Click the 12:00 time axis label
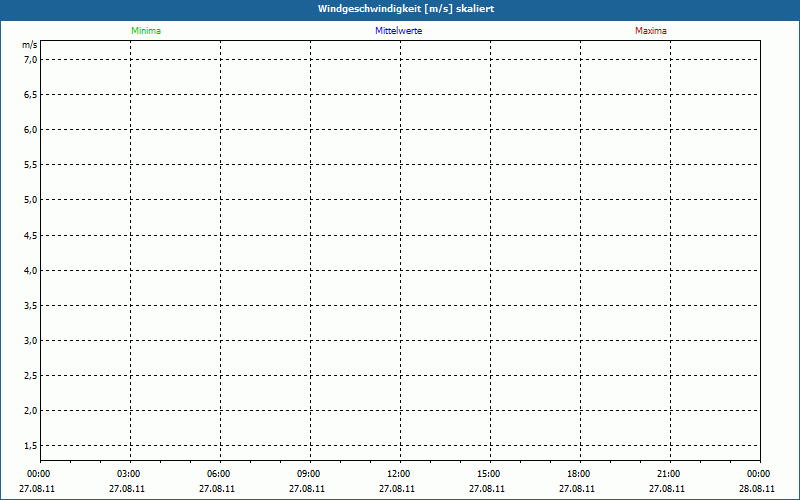800x500 pixels. pyautogui.click(x=398, y=474)
